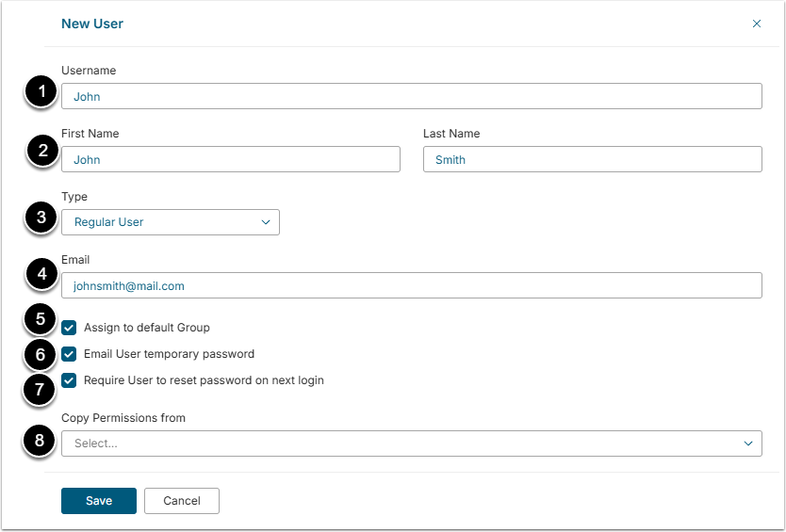This screenshot has height=532, width=786.
Task: Save the new user
Action: click(99, 501)
